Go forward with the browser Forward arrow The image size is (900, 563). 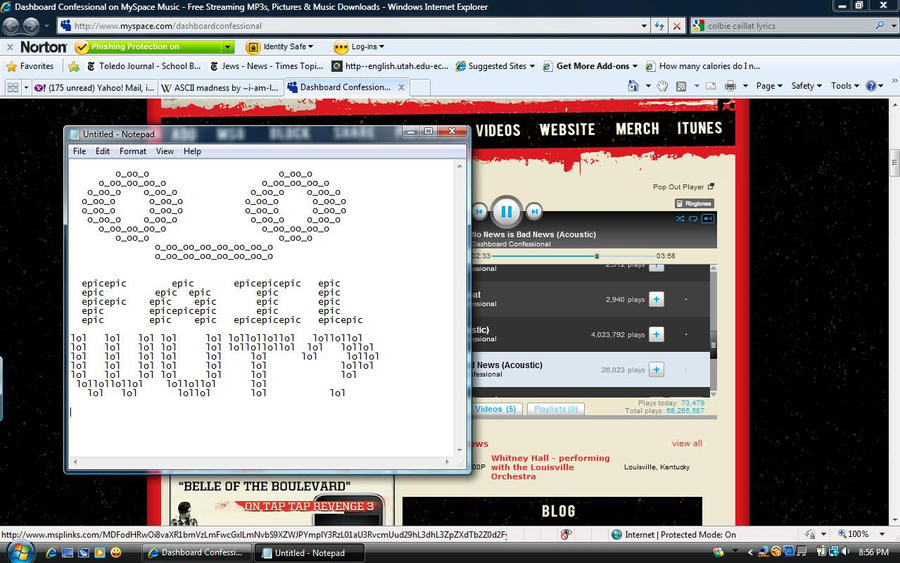[x=30, y=26]
